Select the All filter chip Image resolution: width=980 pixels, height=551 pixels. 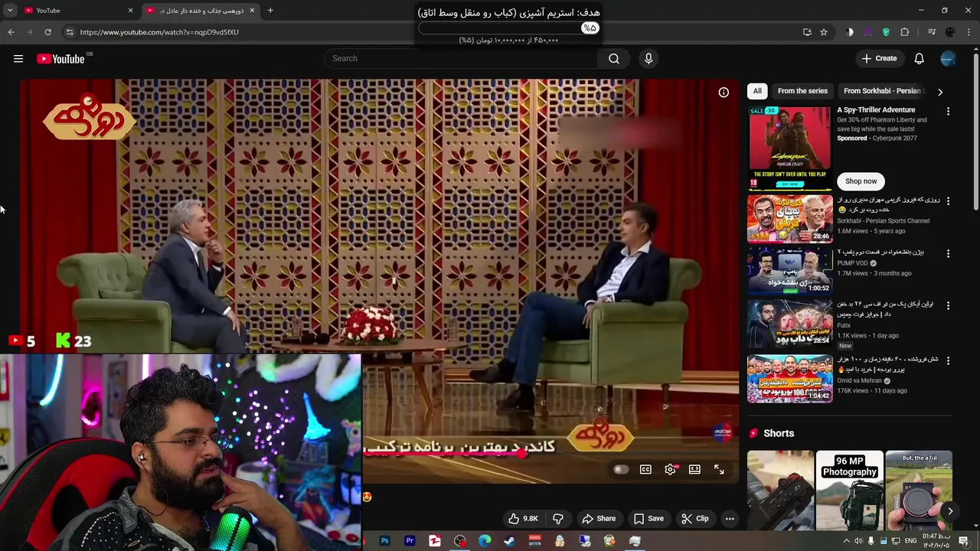pyautogui.click(x=757, y=91)
